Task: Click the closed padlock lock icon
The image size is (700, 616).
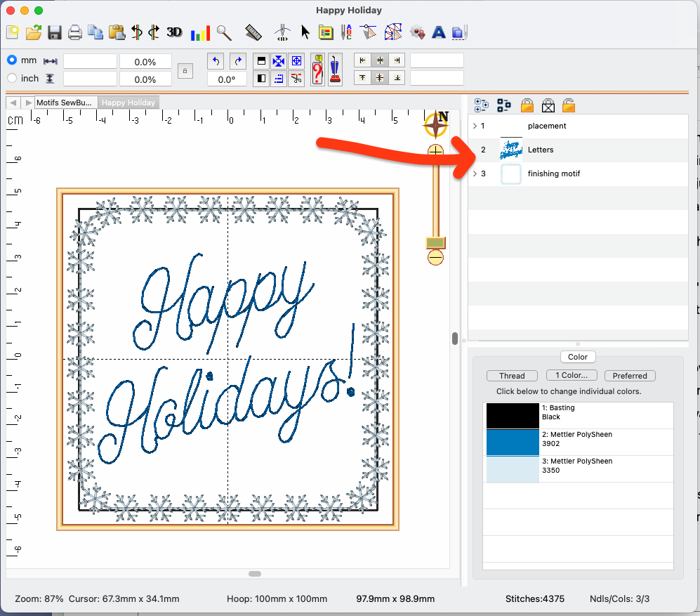Action: click(527, 105)
